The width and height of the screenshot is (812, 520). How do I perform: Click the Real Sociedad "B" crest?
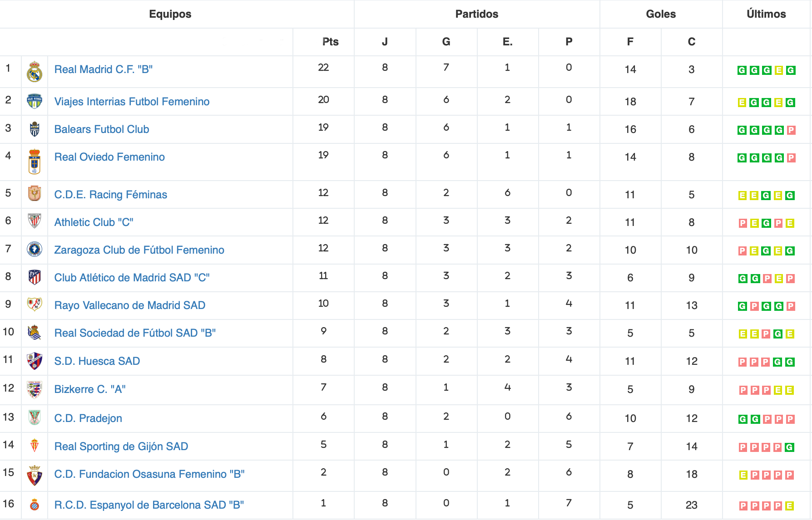pos(35,333)
